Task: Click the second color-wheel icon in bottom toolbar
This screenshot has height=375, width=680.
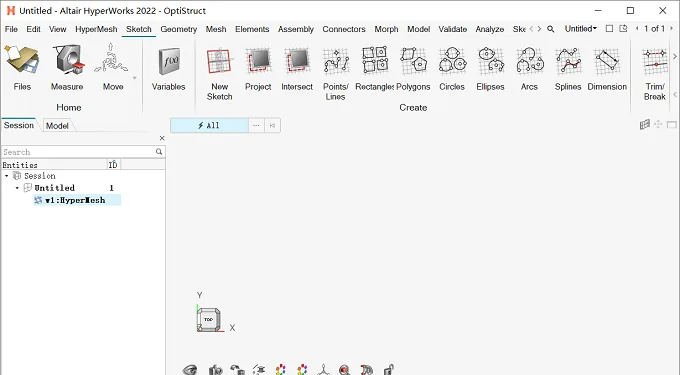Action: (302, 370)
